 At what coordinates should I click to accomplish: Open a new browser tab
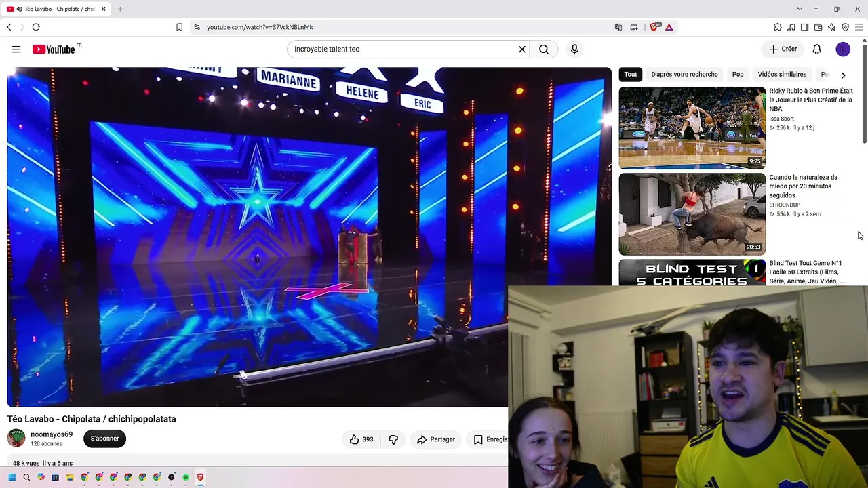120,9
